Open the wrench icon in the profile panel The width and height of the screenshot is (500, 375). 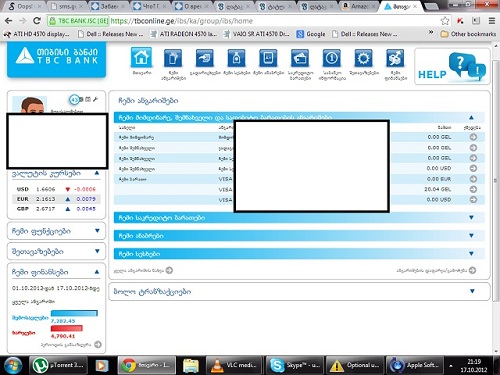click(x=95, y=99)
